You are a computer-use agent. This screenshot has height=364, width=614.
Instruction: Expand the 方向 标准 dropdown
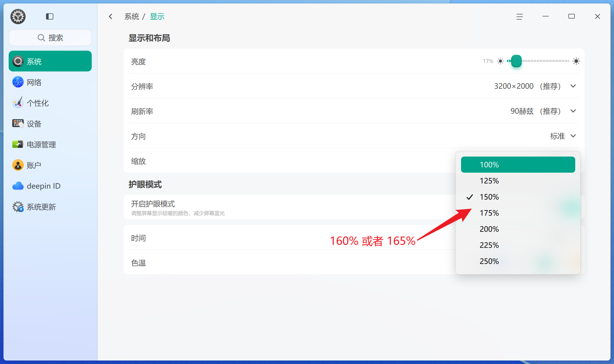563,136
